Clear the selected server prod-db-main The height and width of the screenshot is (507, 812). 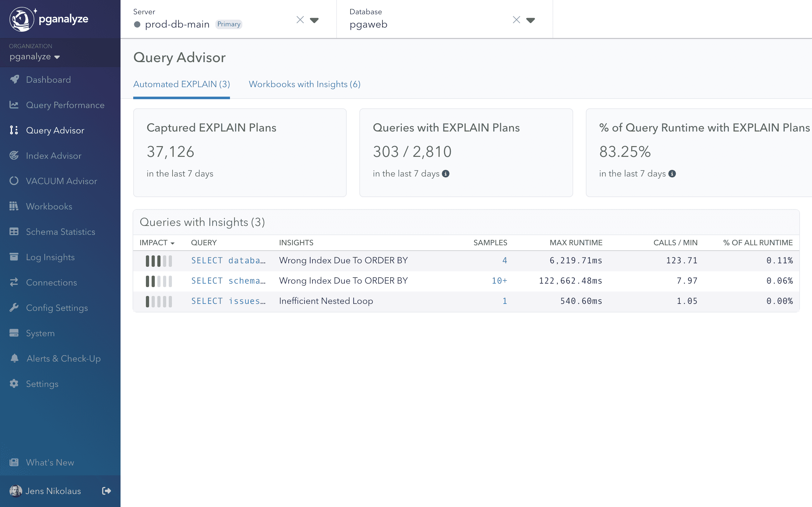click(300, 20)
